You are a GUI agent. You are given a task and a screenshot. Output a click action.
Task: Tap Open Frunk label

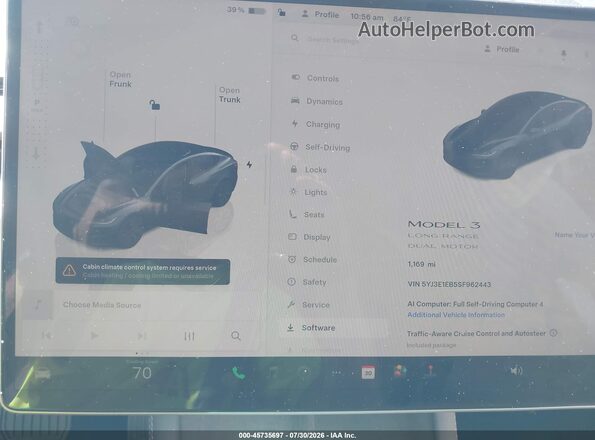[120, 79]
